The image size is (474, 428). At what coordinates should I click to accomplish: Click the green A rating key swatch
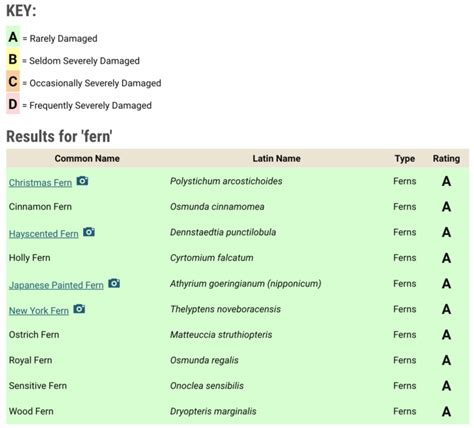pyautogui.click(x=13, y=37)
